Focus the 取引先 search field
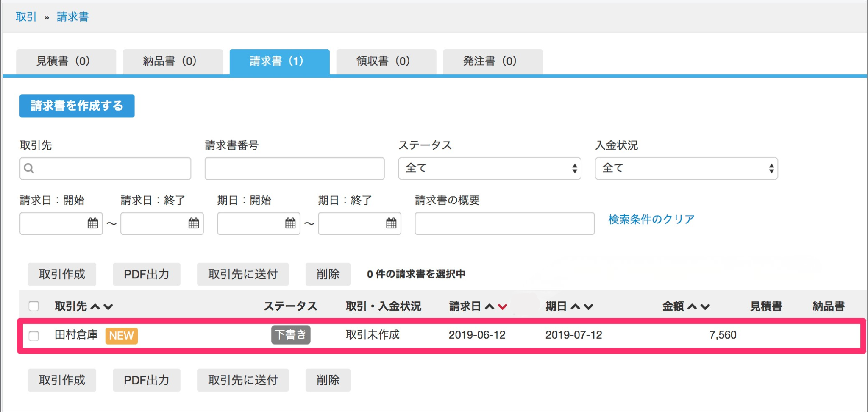 (x=106, y=168)
